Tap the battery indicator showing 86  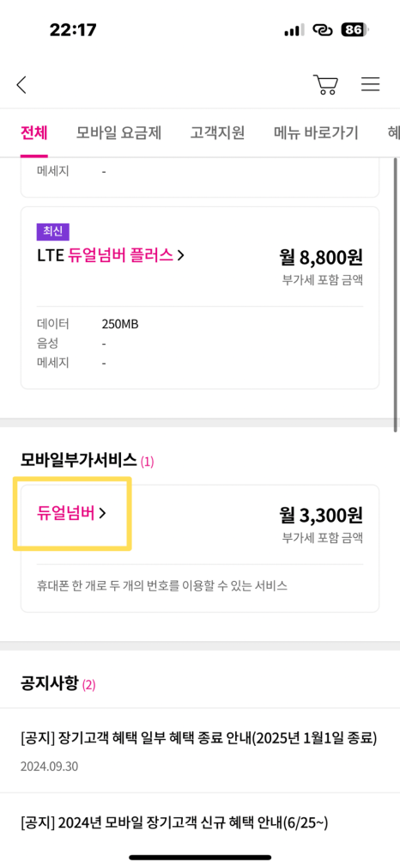pyautogui.click(x=355, y=30)
